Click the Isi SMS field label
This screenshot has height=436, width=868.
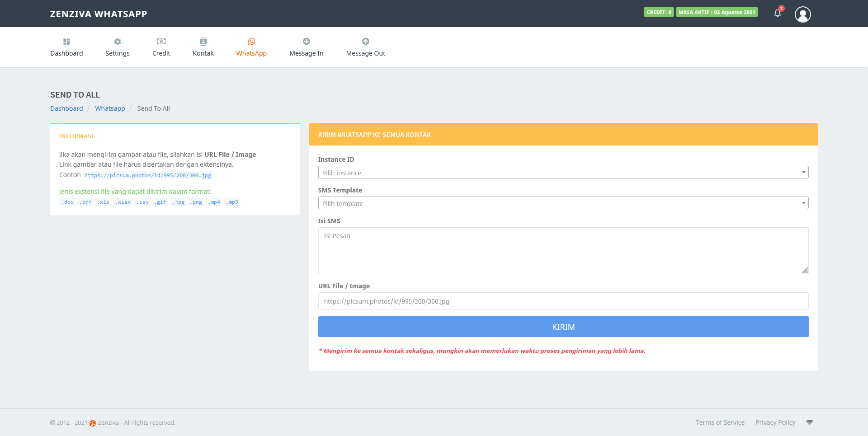pos(329,221)
